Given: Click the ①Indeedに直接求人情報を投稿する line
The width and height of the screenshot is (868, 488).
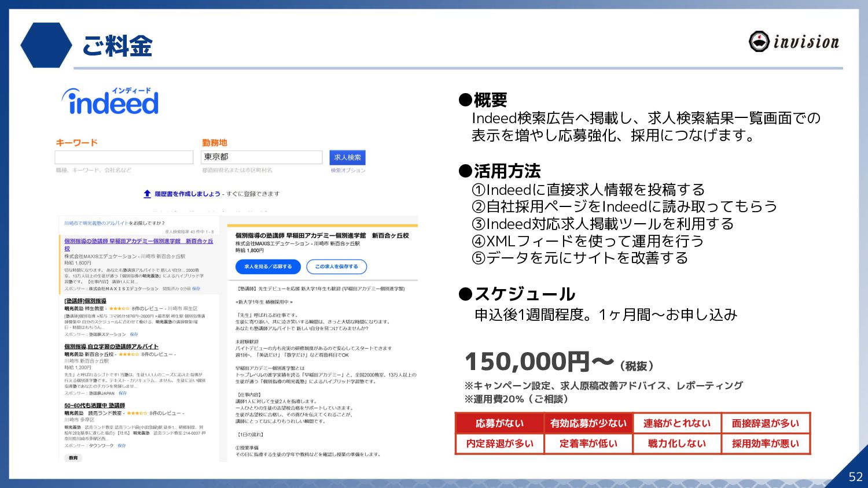Looking at the screenshot, I should (x=588, y=190).
